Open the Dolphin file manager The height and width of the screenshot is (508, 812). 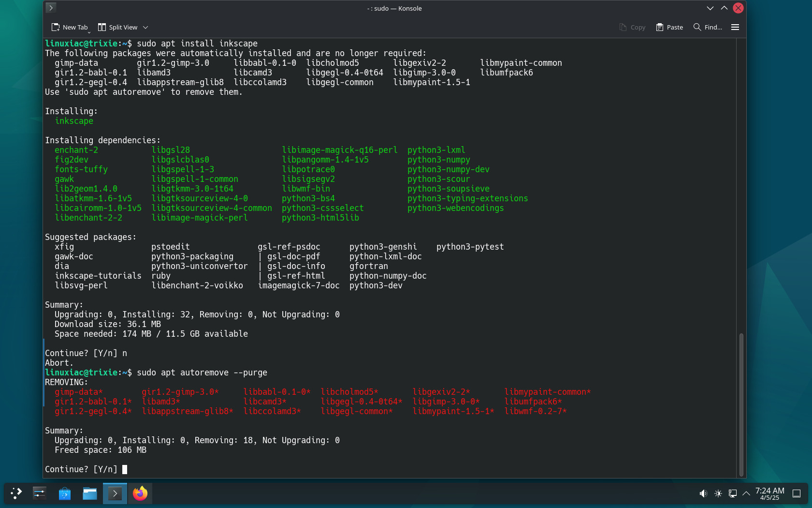point(90,493)
